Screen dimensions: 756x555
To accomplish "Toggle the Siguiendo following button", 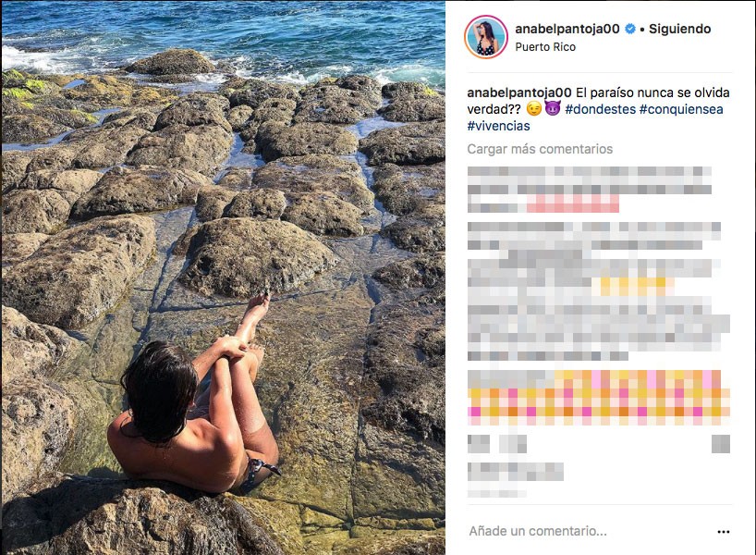I will pyautogui.click(x=680, y=29).
